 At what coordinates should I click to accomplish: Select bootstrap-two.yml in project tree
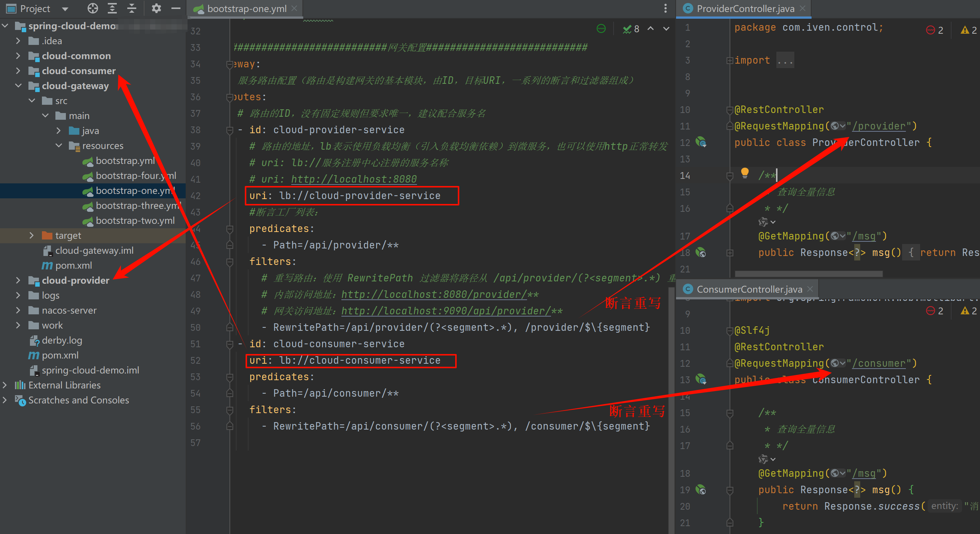click(x=135, y=221)
